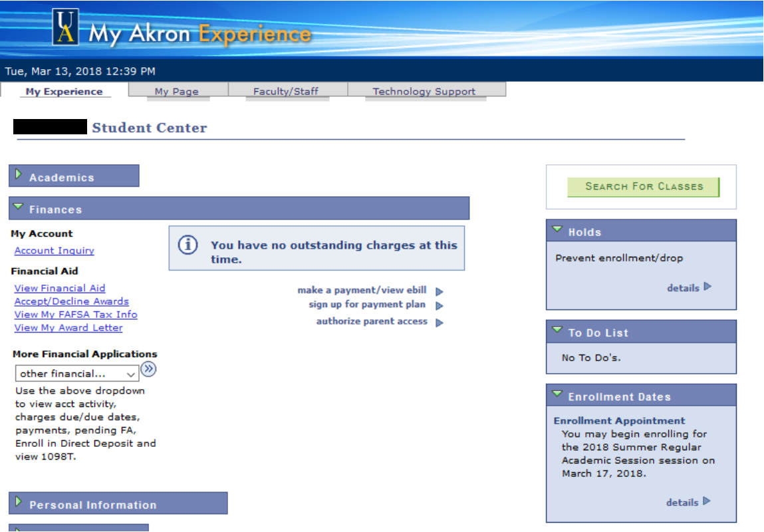Click make a payment/view ebill link

pos(362,291)
